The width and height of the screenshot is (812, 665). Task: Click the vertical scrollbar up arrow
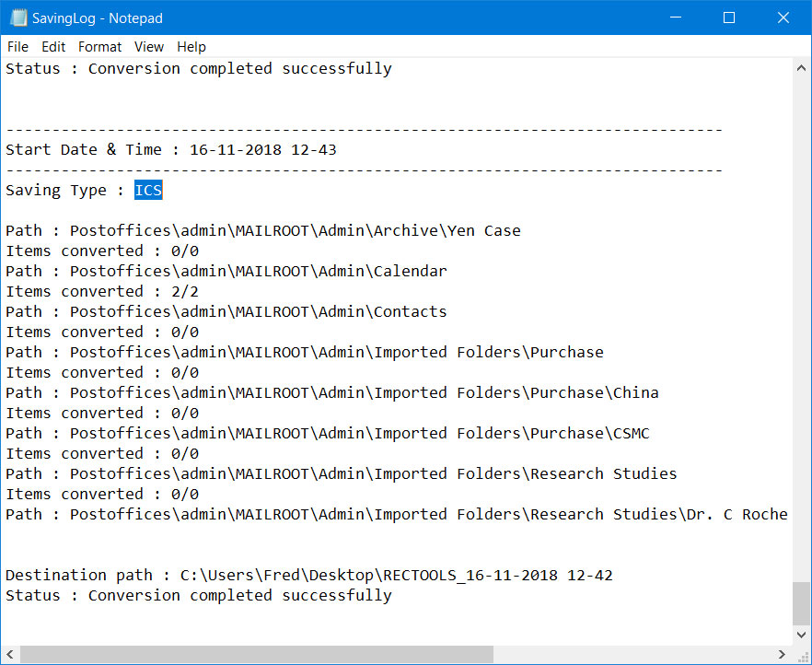pyautogui.click(x=801, y=68)
